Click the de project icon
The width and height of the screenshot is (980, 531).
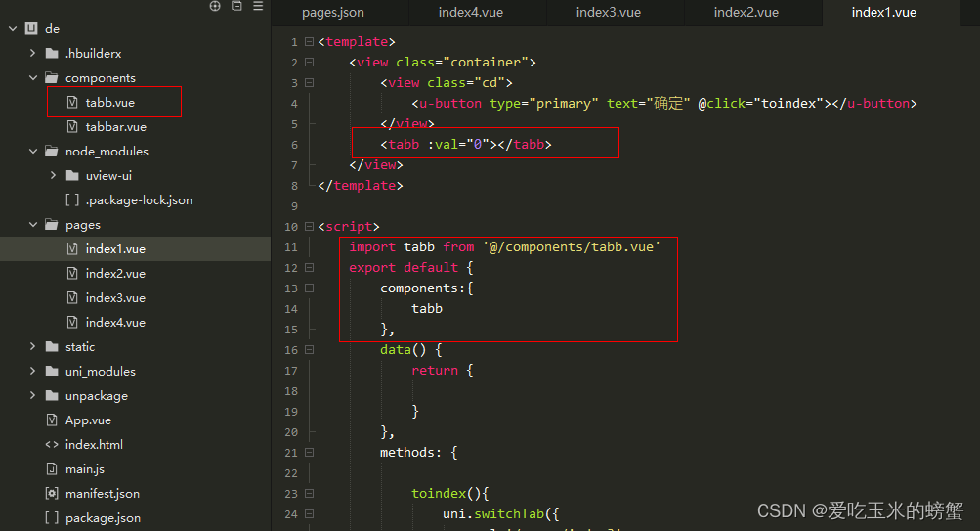pos(31,28)
